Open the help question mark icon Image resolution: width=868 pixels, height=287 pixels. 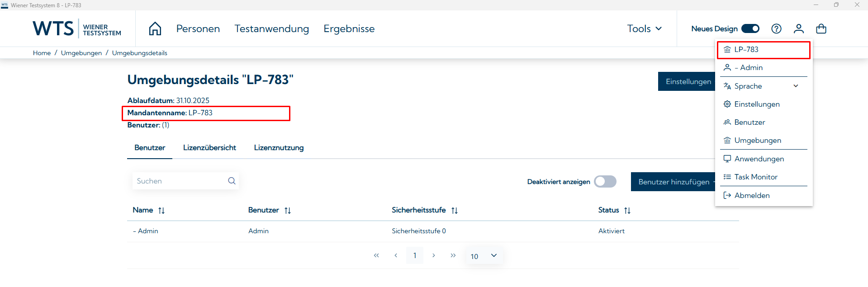(x=777, y=28)
